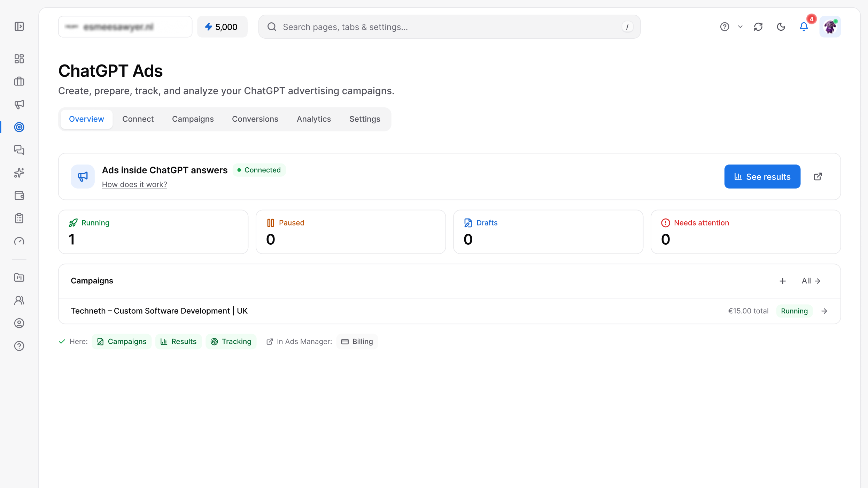This screenshot has height=488, width=868.
Task: Open the folder chart icon in sidebar
Action: [x=19, y=277]
